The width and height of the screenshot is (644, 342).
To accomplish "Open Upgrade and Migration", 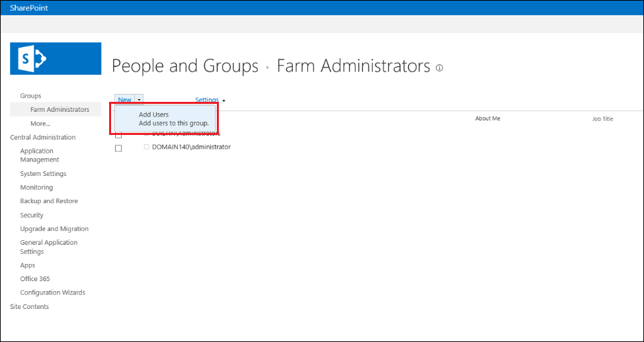I will (x=54, y=228).
